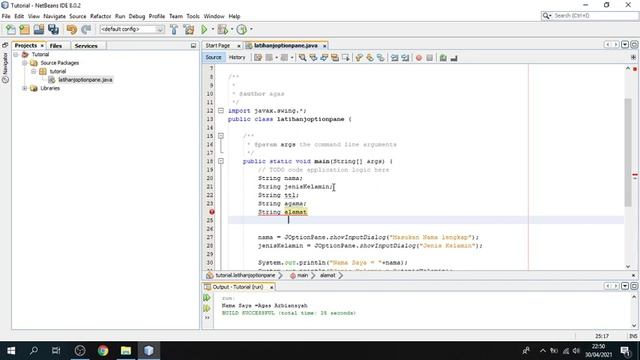Minimize the Projects window group

pos(193,46)
